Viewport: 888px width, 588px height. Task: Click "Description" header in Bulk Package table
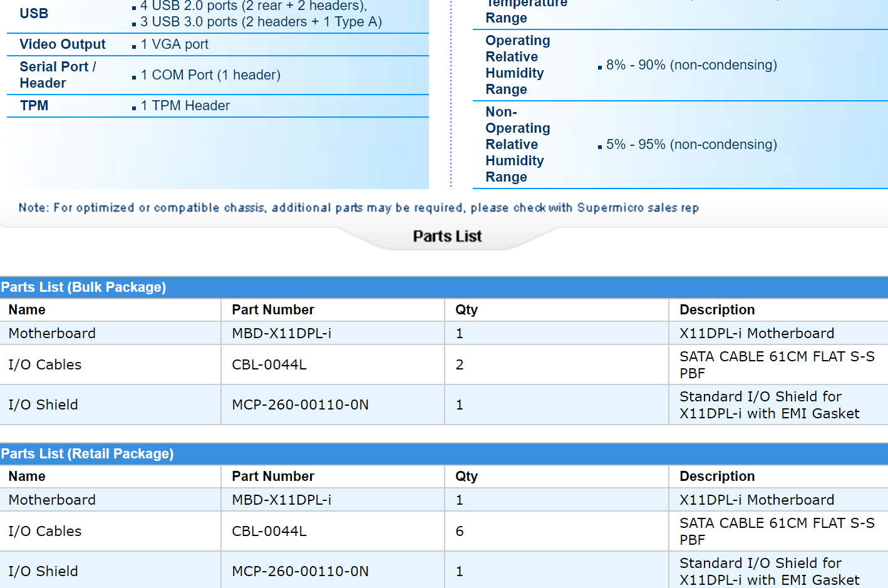(717, 310)
